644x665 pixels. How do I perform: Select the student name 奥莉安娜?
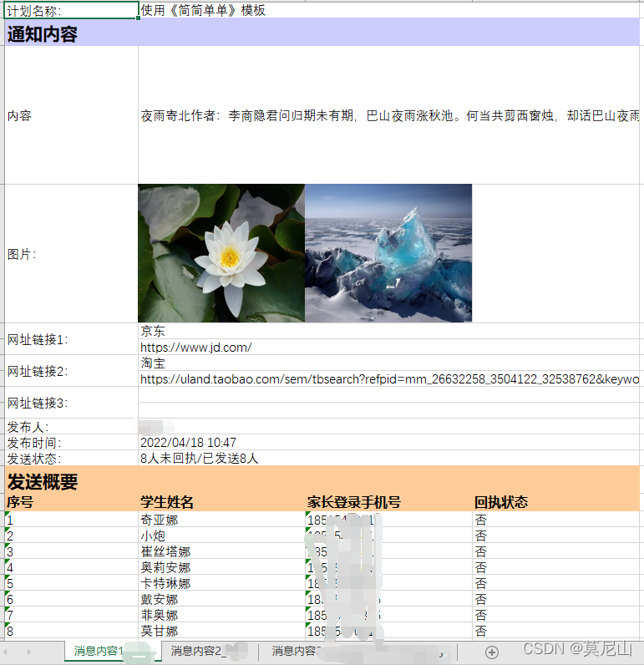click(221, 567)
